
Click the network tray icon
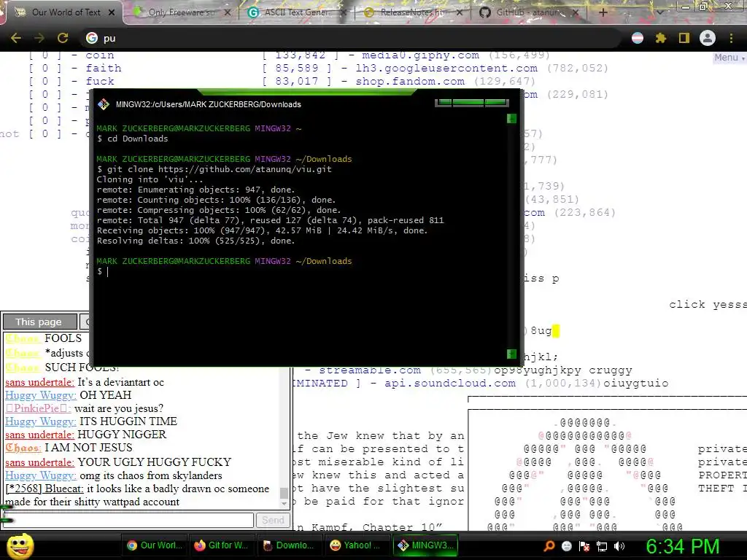tap(602, 546)
